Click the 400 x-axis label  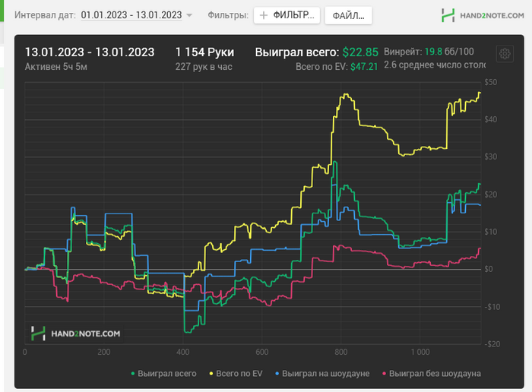(x=183, y=352)
